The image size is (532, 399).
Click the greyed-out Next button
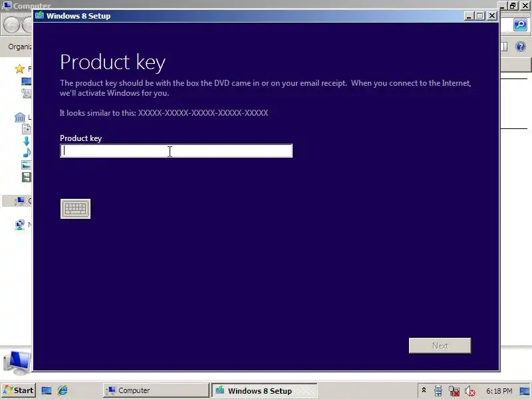(440, 345)
